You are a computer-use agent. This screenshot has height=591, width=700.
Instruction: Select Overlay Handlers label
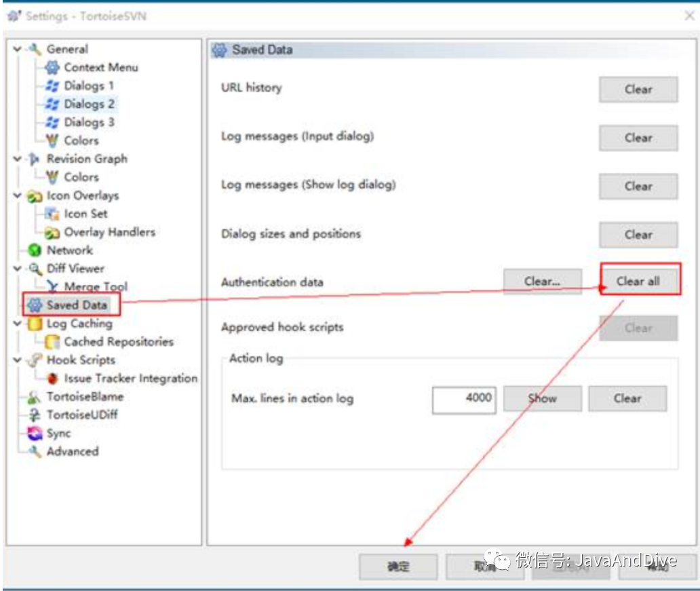point(110,232)
